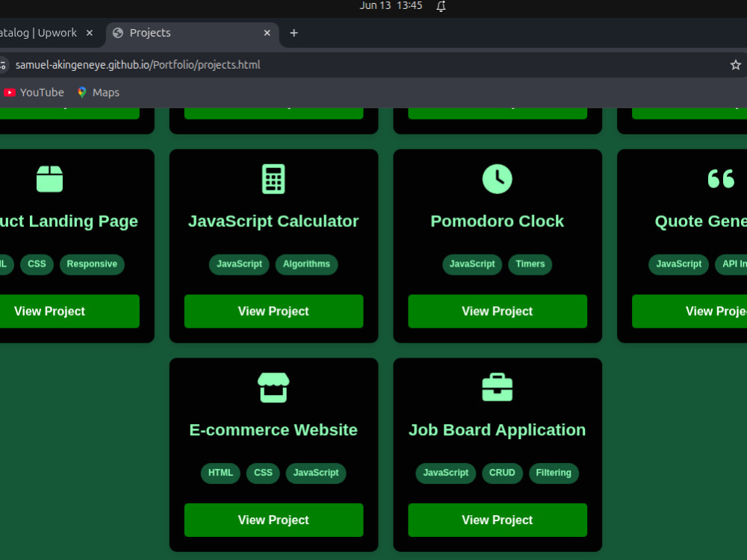Click the date and time in top bar
Screen dimensions: 747x560
tap(391, 6)
